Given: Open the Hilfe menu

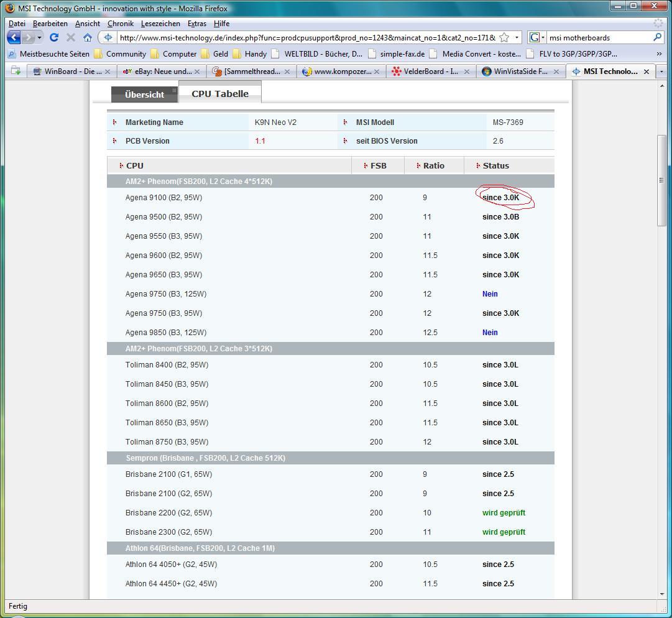Looking at the screenshot, I should coord(221,24).
